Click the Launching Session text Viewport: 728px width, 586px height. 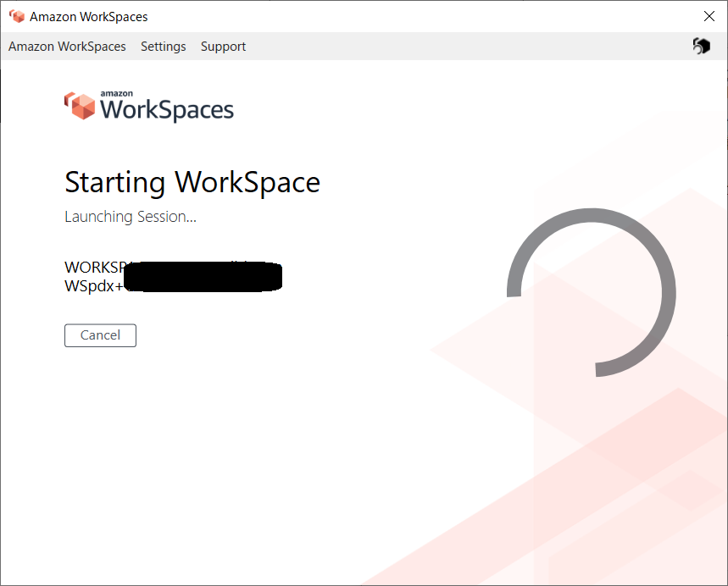130,217
